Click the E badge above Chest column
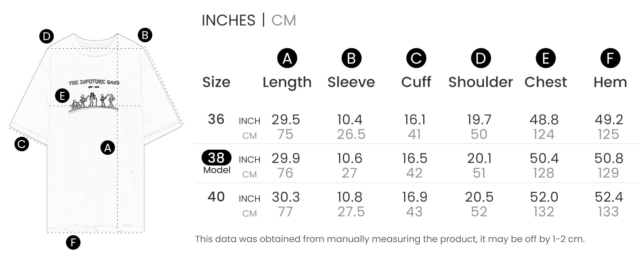The image size is (644, 260). 545,58
